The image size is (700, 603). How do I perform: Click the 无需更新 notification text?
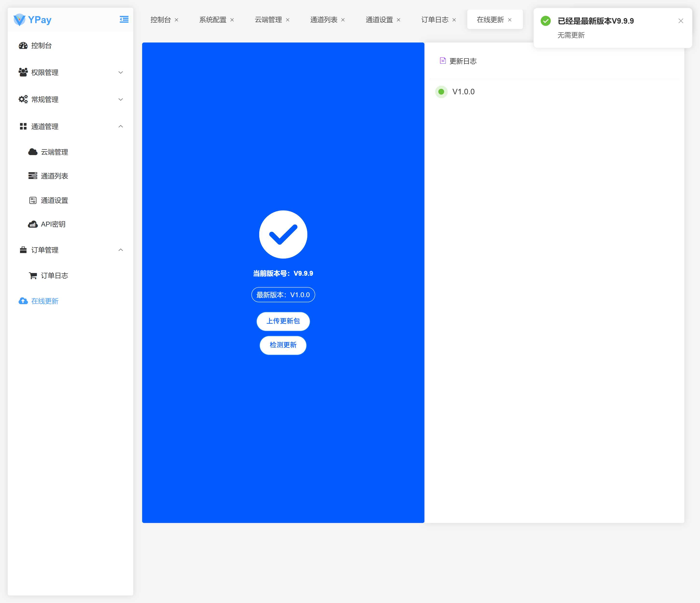coord(571,35)
